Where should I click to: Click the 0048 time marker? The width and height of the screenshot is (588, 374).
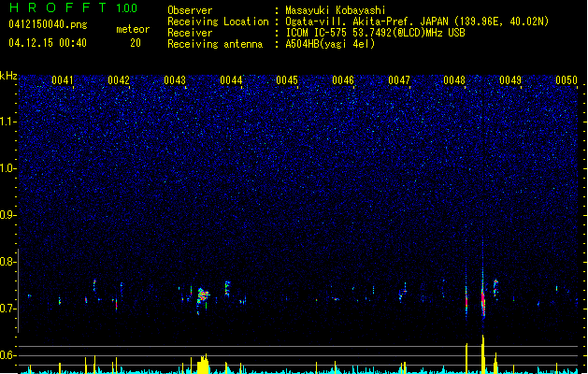(454, 80)
